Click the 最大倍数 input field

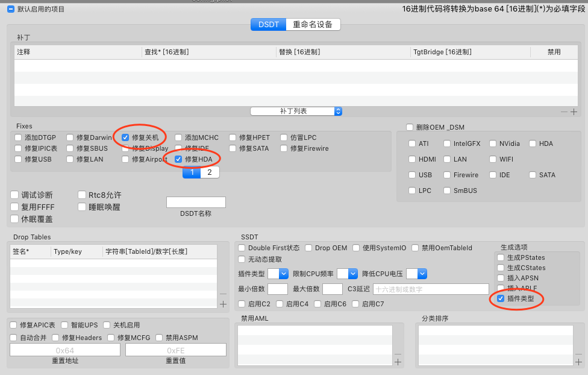[x=333, y=289]
